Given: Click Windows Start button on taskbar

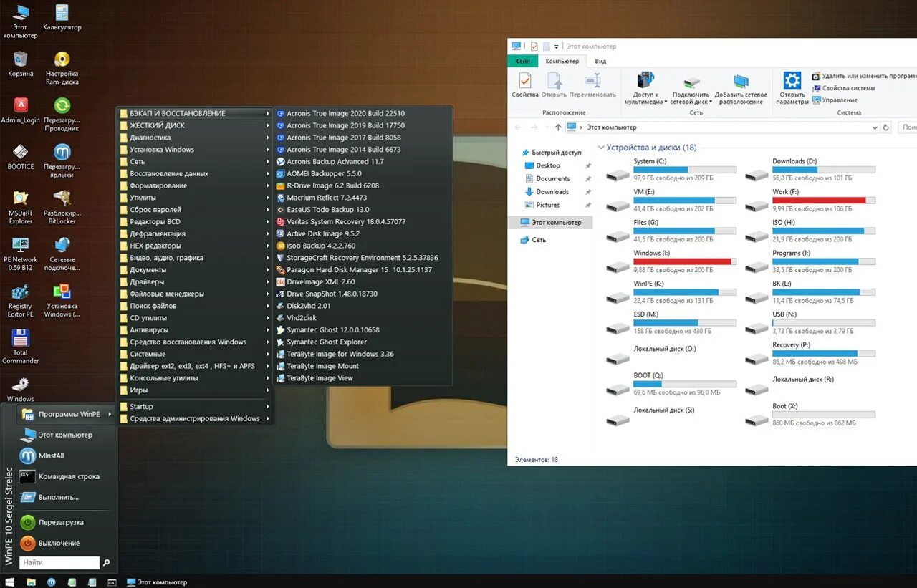Looking at the screenshot, I should 10,582.
